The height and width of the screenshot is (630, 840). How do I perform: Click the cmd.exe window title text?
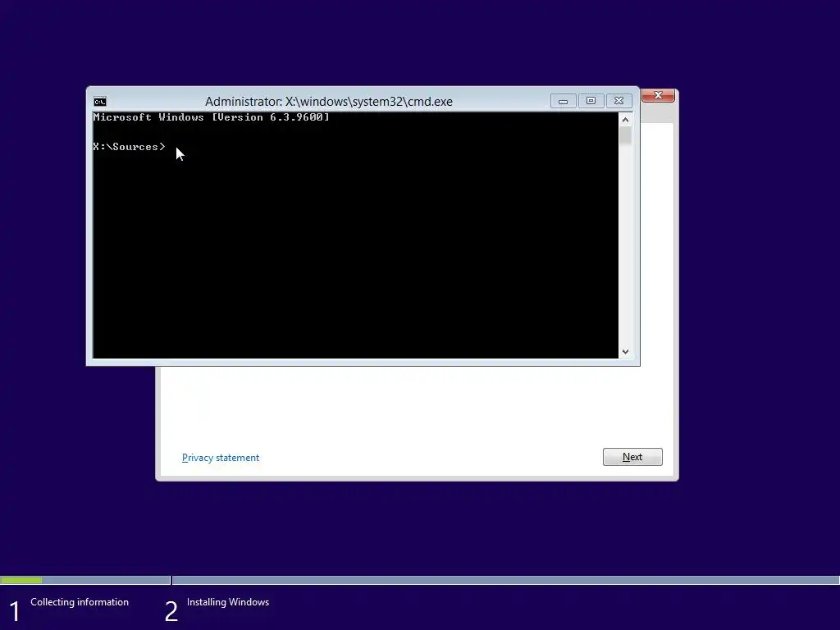pos(328,102)
